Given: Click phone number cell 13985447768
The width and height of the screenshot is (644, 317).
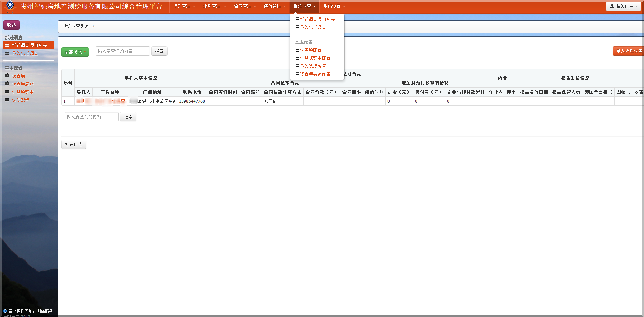Looking at the screenshot, I should point(192,101).
